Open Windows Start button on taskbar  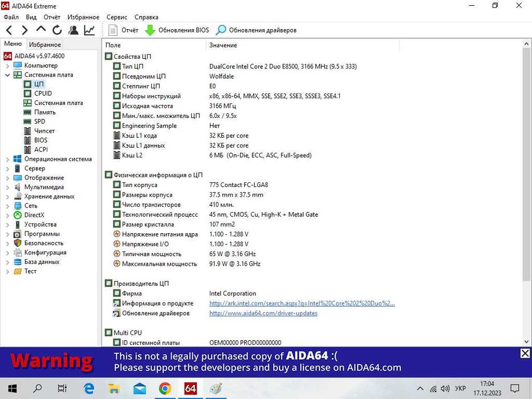pyautogui.click(x=12, y=389)
